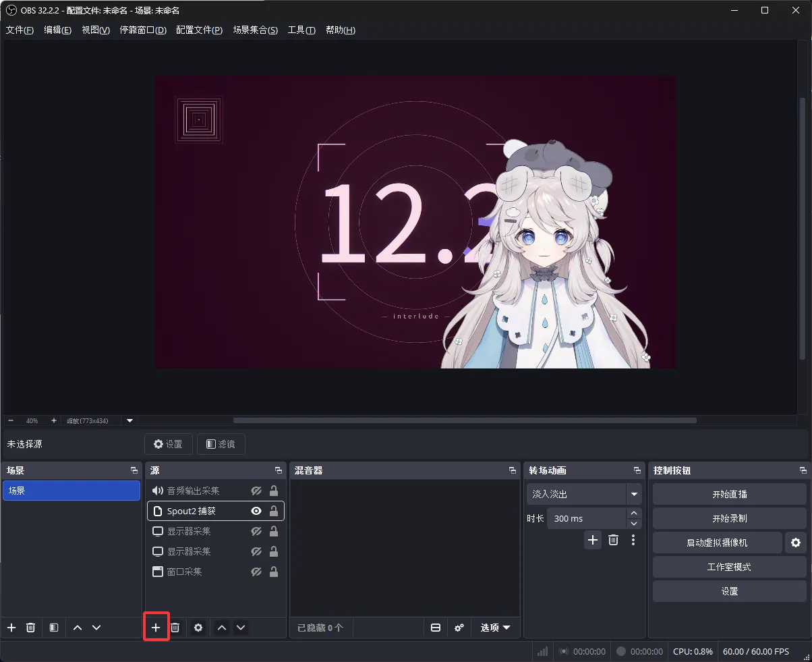This screenshot has height=662, width=812.
Task: Open source properties gear in the 源 dock
Action: pyautogui.click(x=198, y=628)
